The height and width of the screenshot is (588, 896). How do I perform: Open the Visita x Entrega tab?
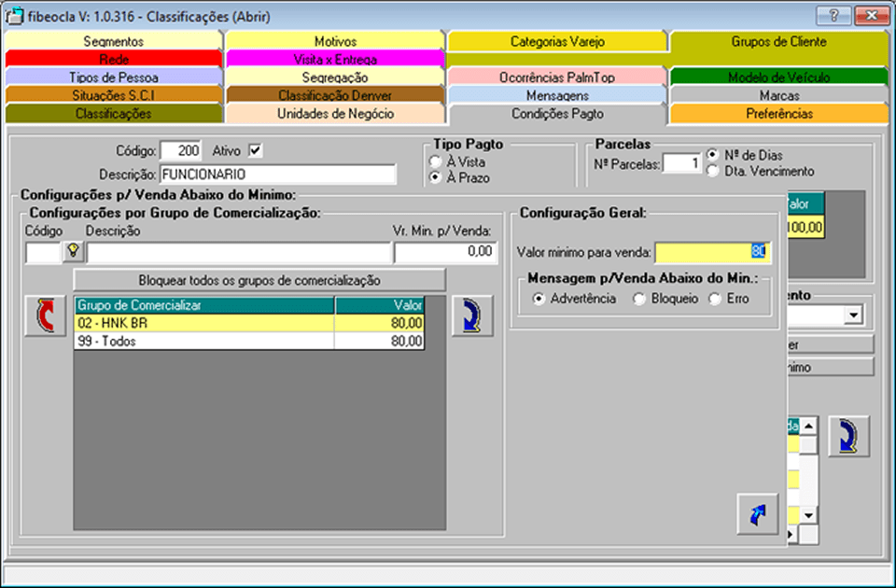tap(335, 60)
